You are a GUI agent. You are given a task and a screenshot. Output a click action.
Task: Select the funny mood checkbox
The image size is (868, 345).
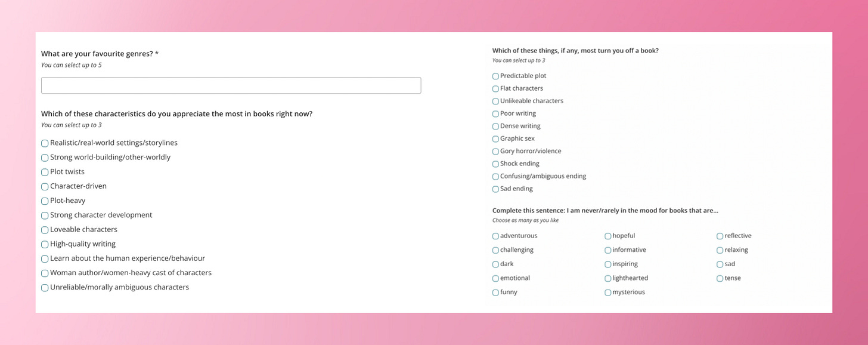pos(495,292)
